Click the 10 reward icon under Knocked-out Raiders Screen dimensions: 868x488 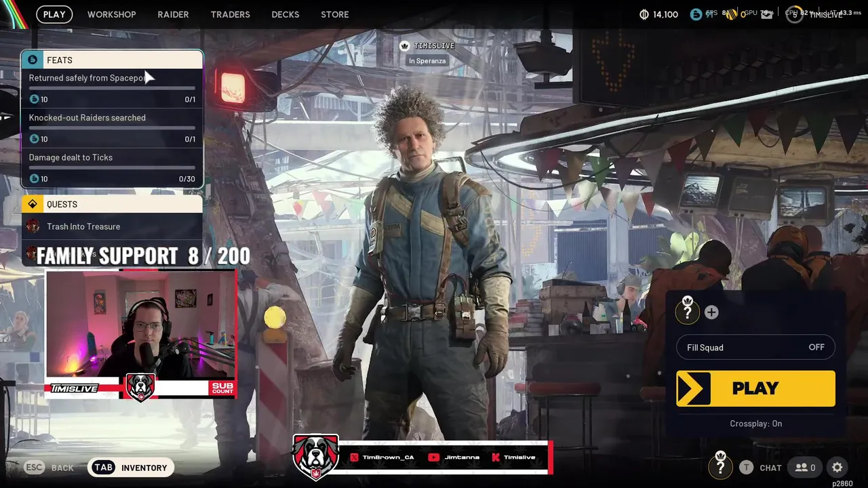pos(35,139)
